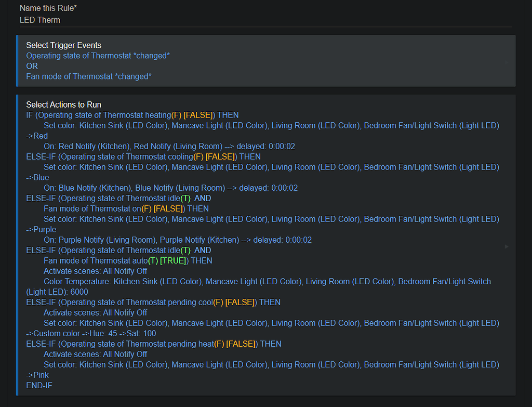This screenshot has width=532, height=407.
Task: Click the ->Red color setting text
Action: (x=37, y=136)
